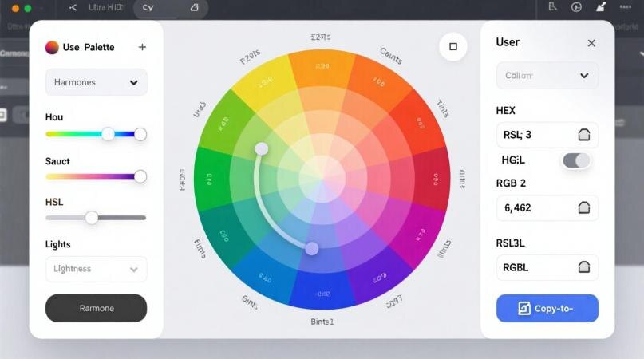Open the Harmones dropdown

point(96,82)
